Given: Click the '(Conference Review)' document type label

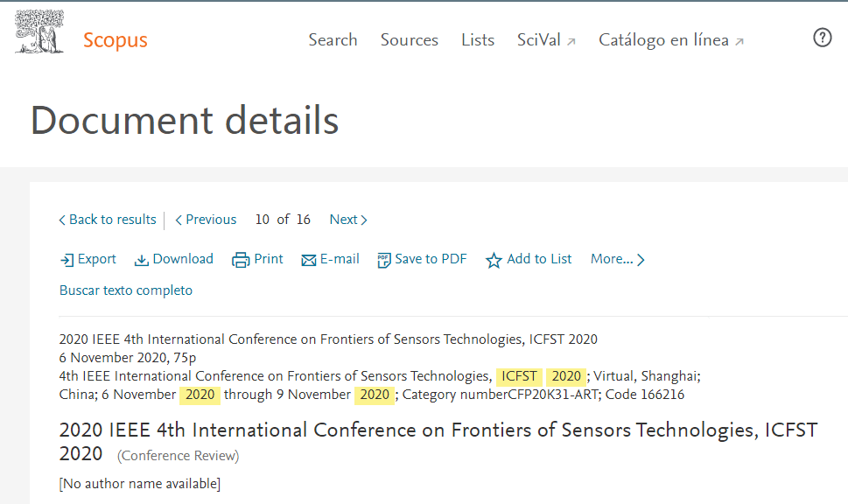Looking at the screenshot, I should tap(179, 456).
